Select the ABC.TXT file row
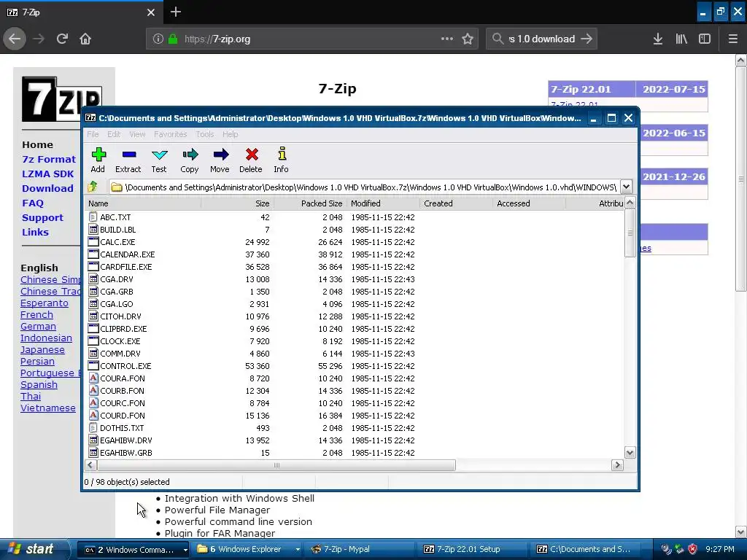This screenshot has width=747, height=560. [355, 217]
